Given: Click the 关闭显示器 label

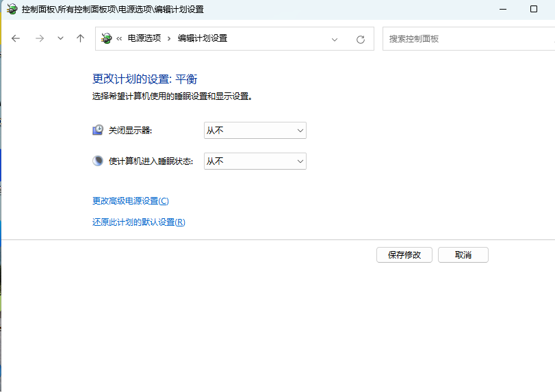Looking at the screenshot, I should (x=130, y=131).
